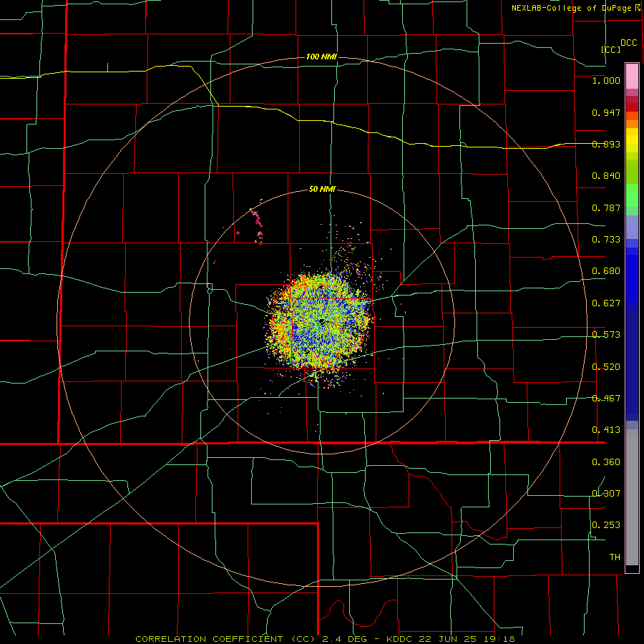
Task: Click the 0.627 colorbar value
Action: click(606, 303)
